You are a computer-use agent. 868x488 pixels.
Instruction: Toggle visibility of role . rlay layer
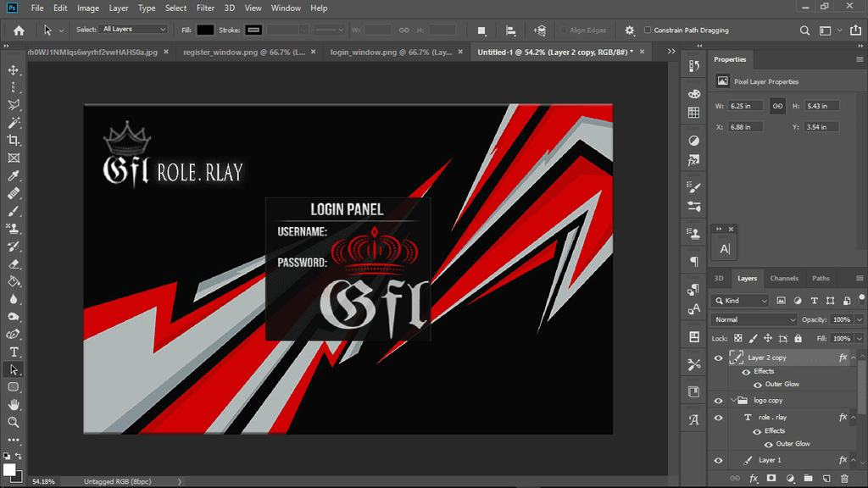[718, 418]
